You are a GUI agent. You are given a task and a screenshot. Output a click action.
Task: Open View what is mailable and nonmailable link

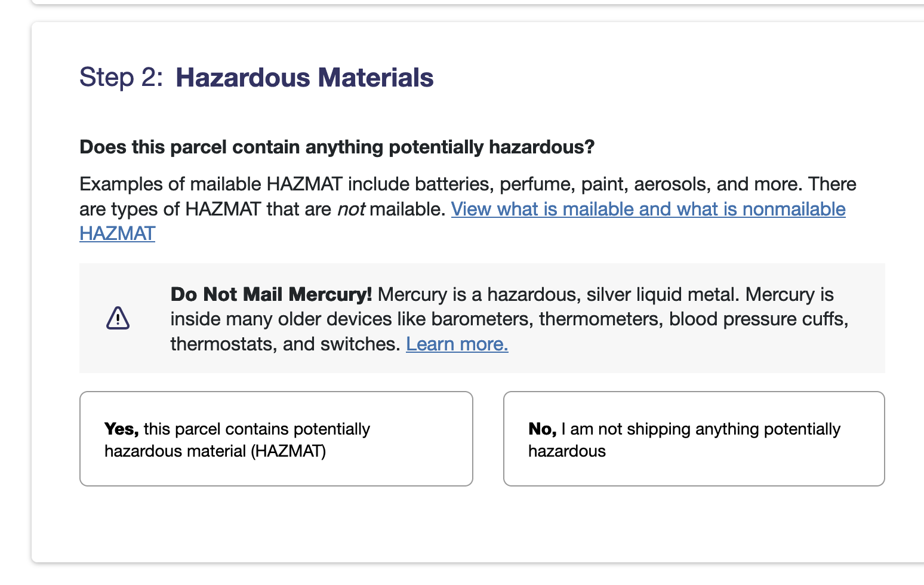(x=648, y=209)
